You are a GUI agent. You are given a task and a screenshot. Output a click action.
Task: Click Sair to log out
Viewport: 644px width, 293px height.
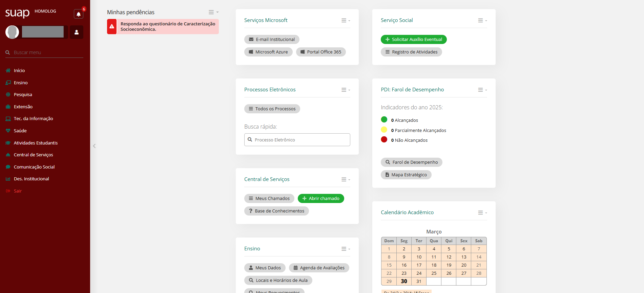click(18, 191)
